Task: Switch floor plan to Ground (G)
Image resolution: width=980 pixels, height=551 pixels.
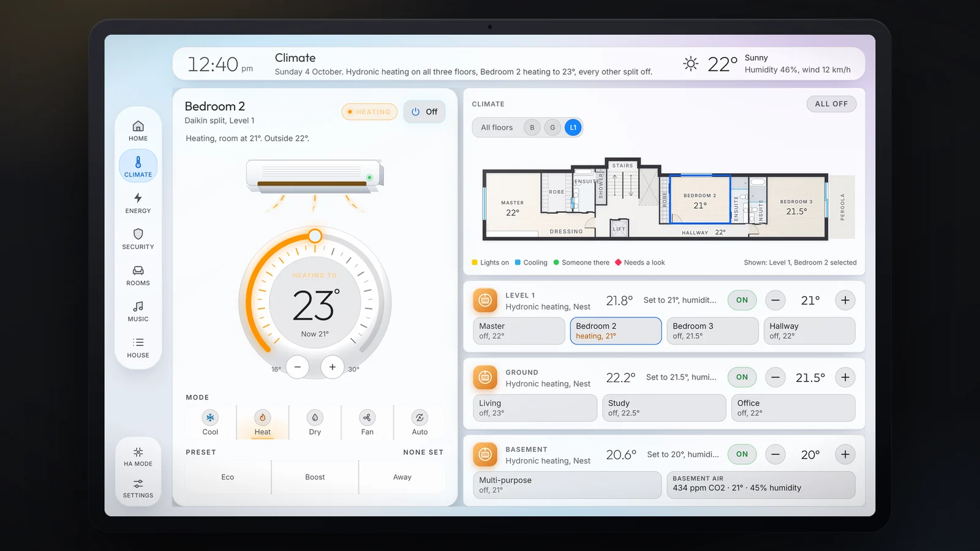Action: coord(552,127)
